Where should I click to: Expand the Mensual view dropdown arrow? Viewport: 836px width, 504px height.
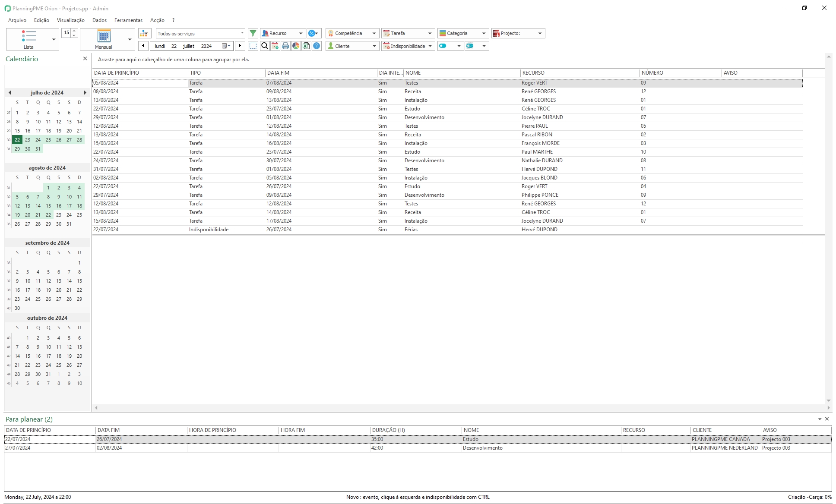pos(130,39)
